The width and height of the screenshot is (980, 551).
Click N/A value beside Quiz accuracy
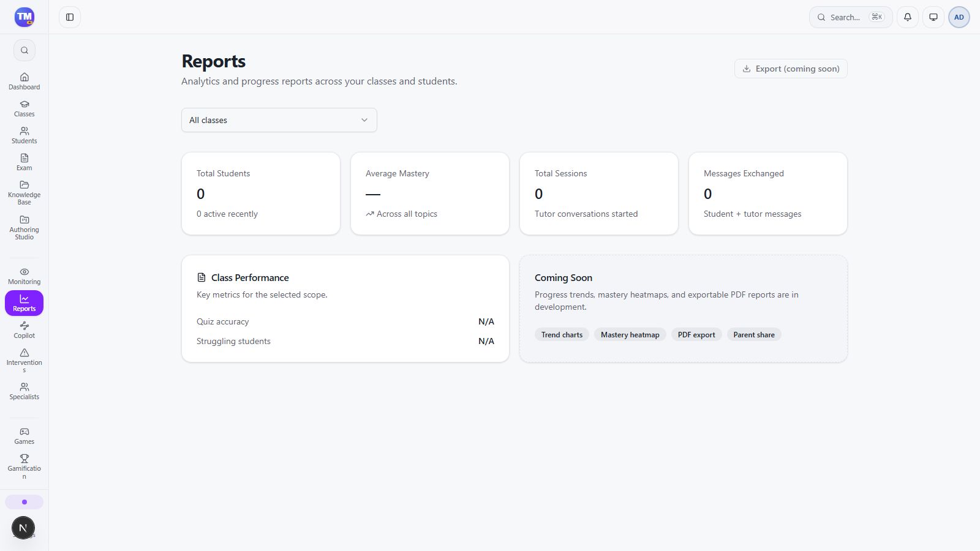click(x=486, y=321)
